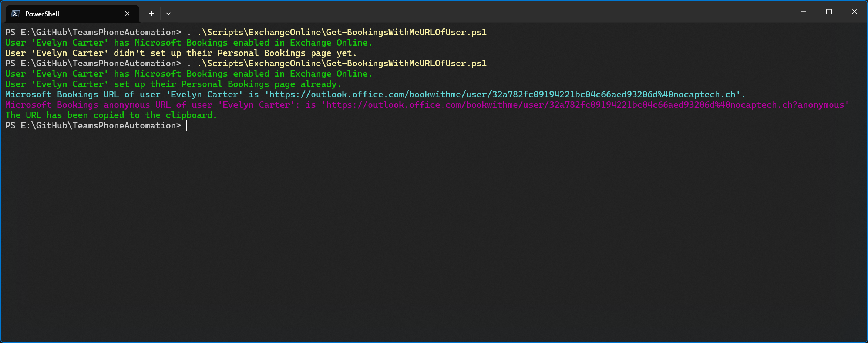Maximize the terminal window
The height and width of the screenshot is (343, 868).
[829, 12]
